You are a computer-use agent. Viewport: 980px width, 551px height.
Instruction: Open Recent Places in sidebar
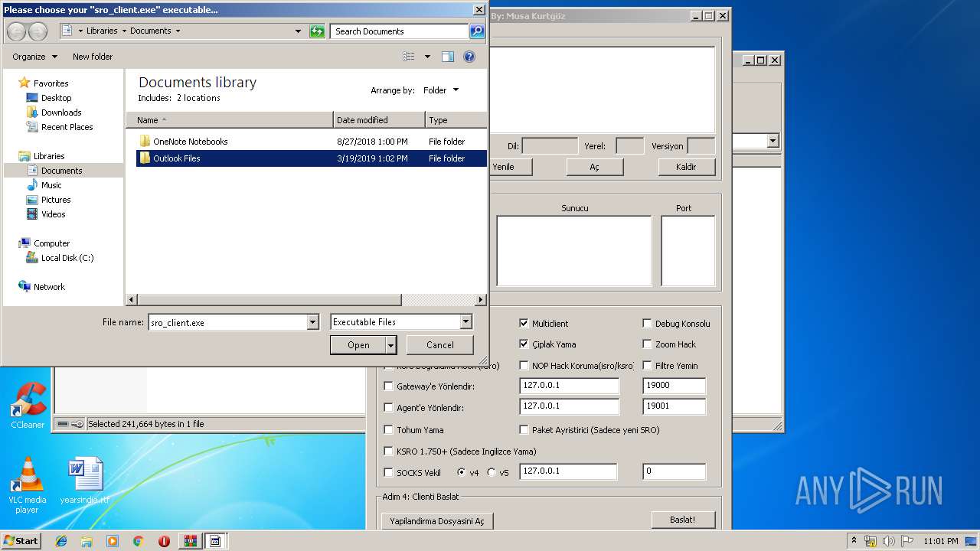pos(67,127)
